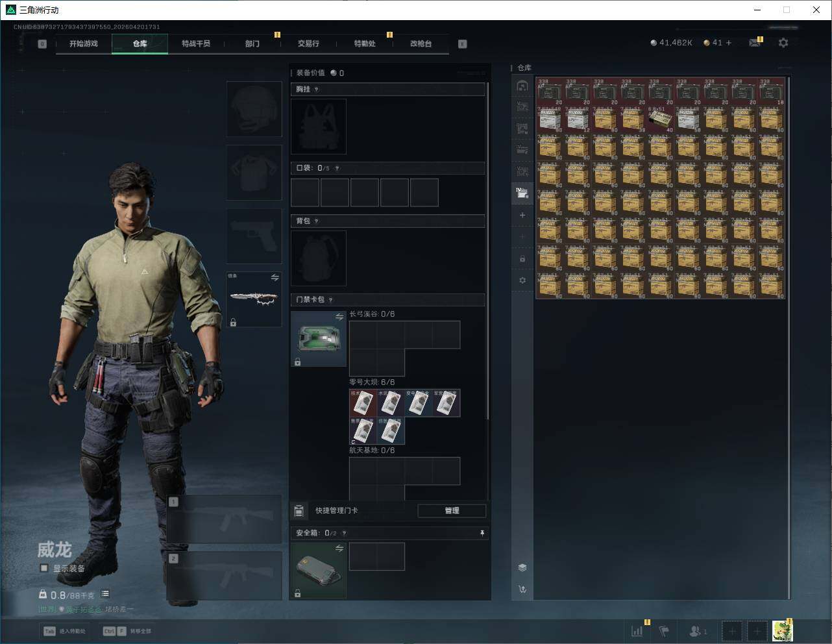Viewport: 832px width, 644px height.
Task: Select the 6.8x51 ammo box
Action: click(661, 119)
